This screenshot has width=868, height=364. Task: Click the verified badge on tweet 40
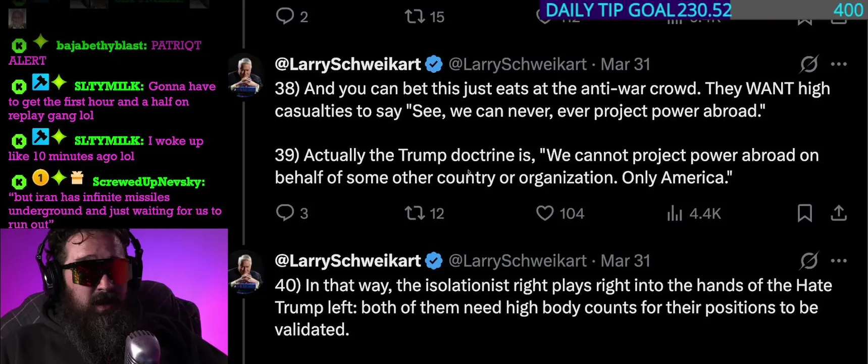434,261
